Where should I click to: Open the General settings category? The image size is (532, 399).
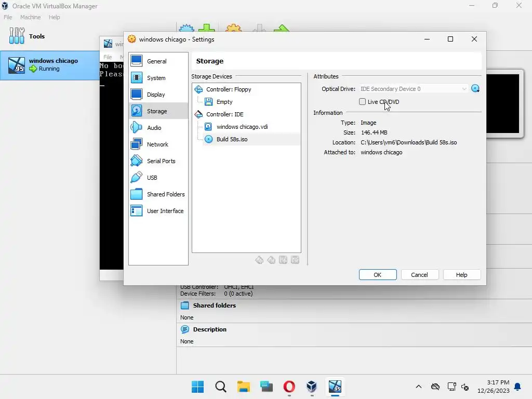click(158, 61)
